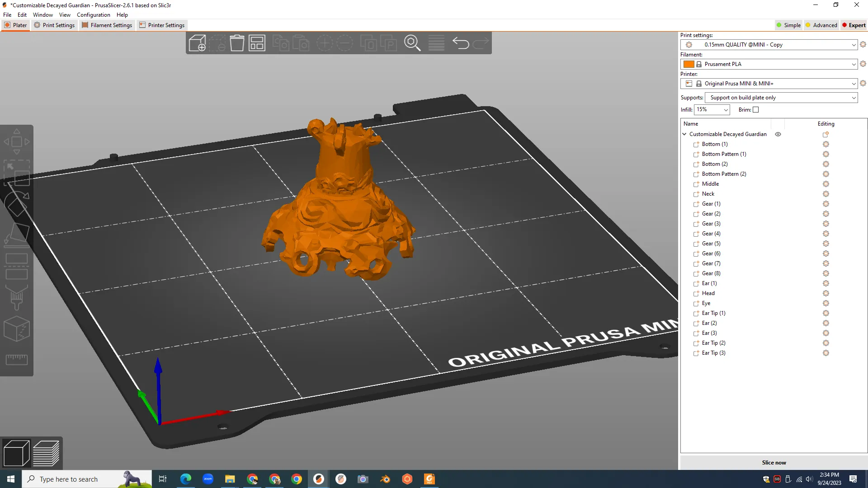Image resolution: width=868 pixels, height=488 pixels.
Task: Click the Add object toolbar icon
Action: [x=197, y=43]
